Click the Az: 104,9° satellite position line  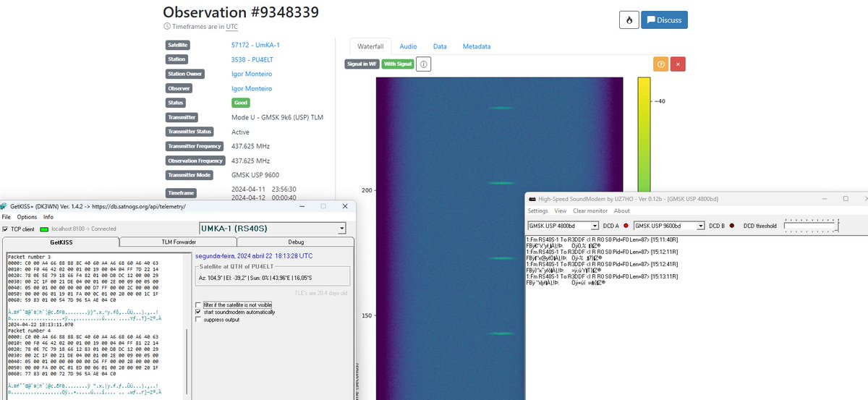click(255, 277)
